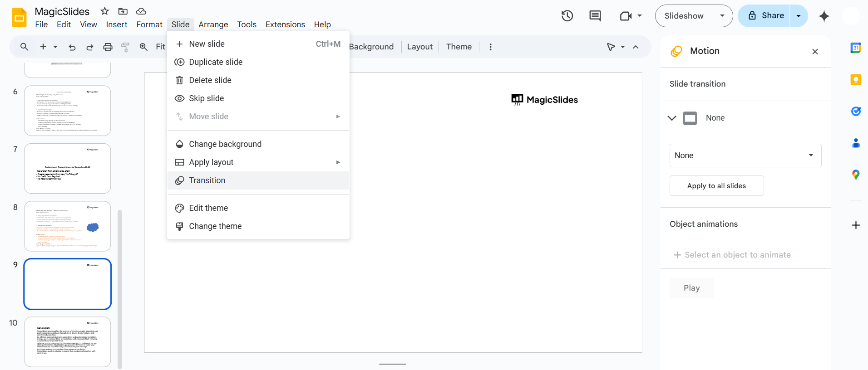Open Google Keep in side panel
Image resolution: width=868 pixels, height=370 pixels.
[856, 80]
